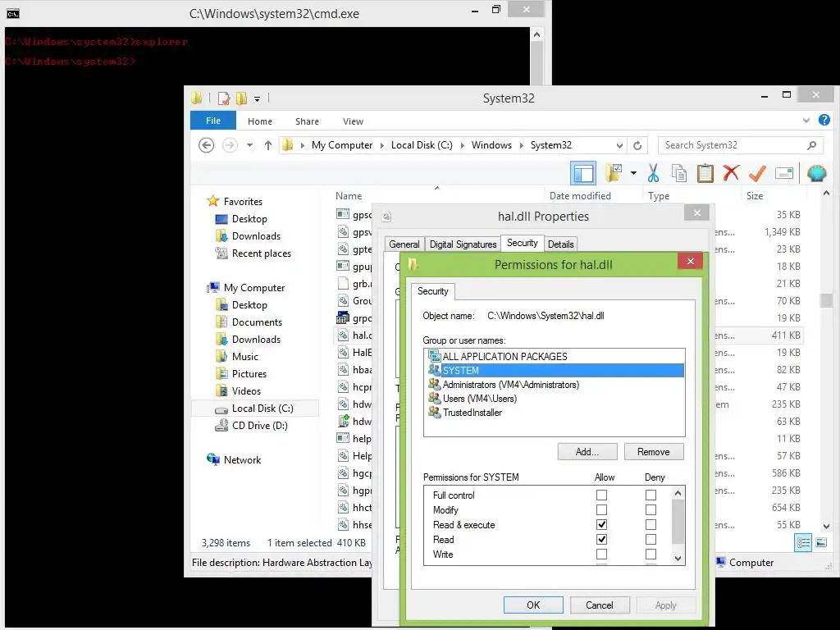Expand breadcrumb arrow after Windows
This screenshot has width=840, height=630.
point(521,146)
